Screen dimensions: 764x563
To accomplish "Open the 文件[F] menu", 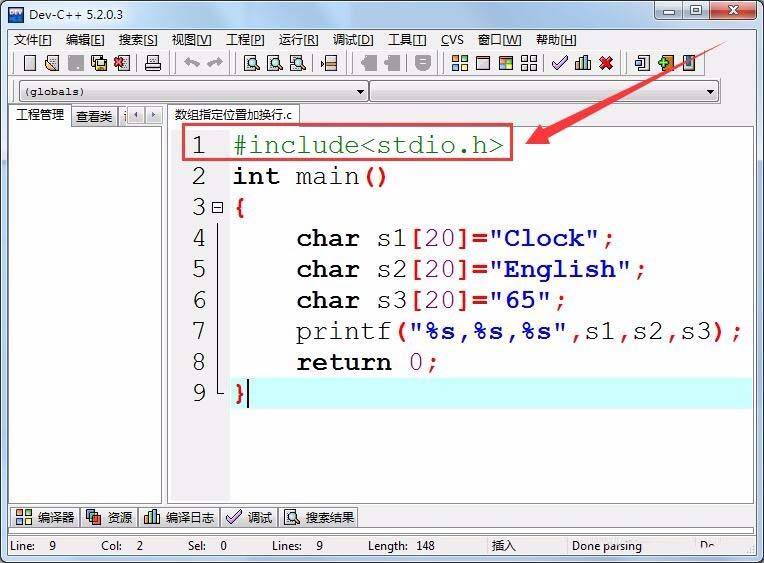I will click(32, 40).
